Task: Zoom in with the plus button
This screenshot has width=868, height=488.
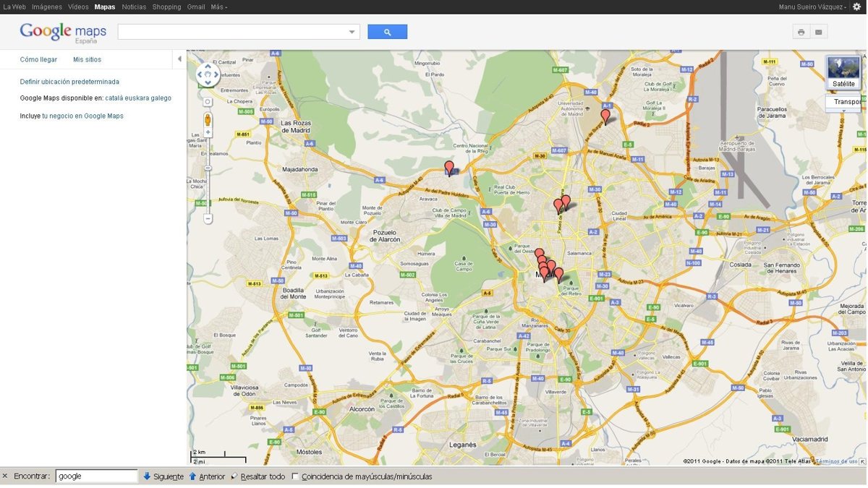Action: tap(208, 132)
